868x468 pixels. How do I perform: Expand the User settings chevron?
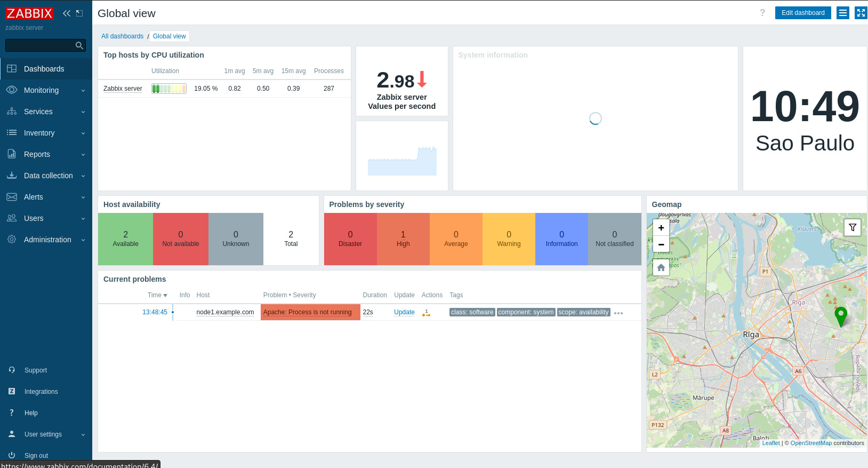[83, 434]
